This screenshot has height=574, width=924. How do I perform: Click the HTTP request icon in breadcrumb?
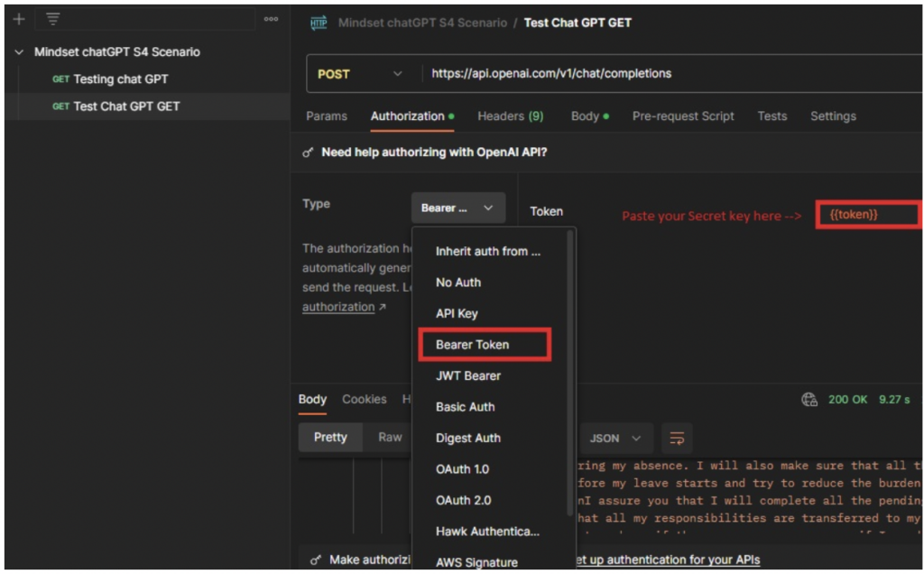tap(319, 23)
